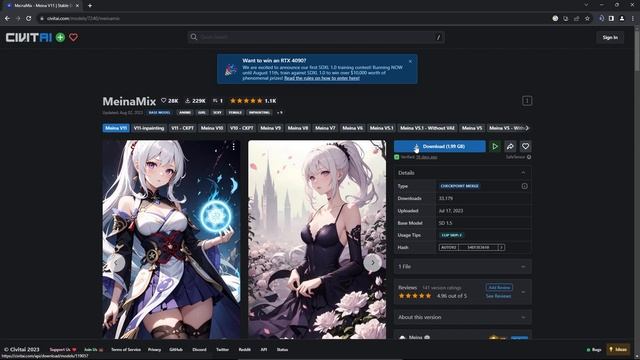640x360 pixels.
Task: Click the FEMALE tag
Action: pyautogui.click(x=235, y=113)
